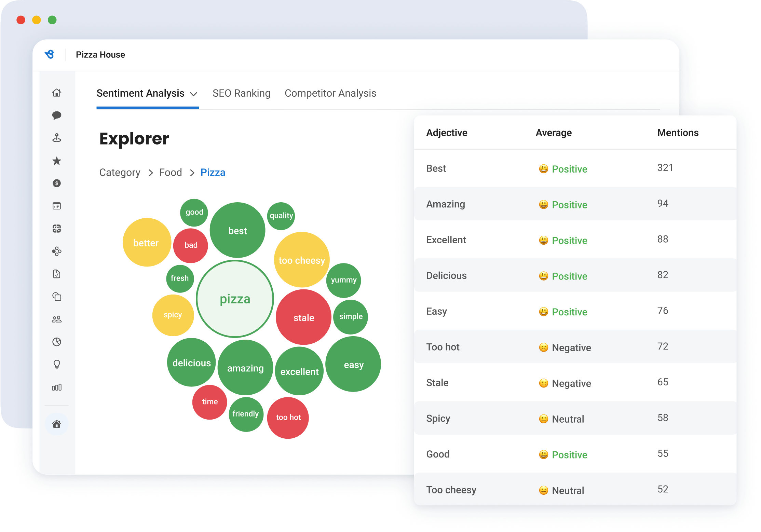
Task: Open the Category breadcrumb link
Action: (120, 172)
